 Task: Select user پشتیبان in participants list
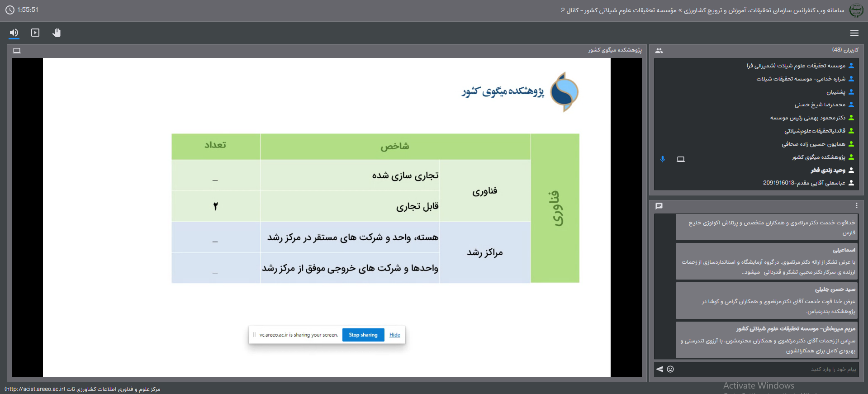click(x=835, y=92)
